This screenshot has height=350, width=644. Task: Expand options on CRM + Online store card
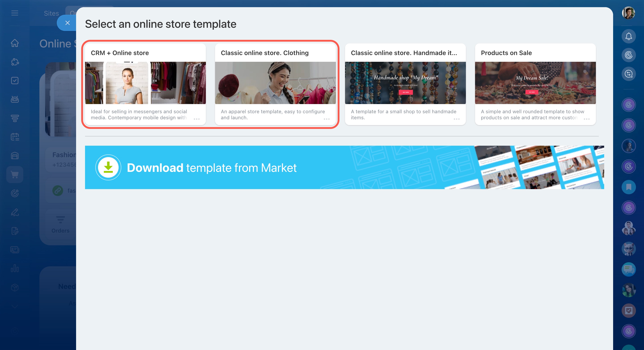pos(197,119)
